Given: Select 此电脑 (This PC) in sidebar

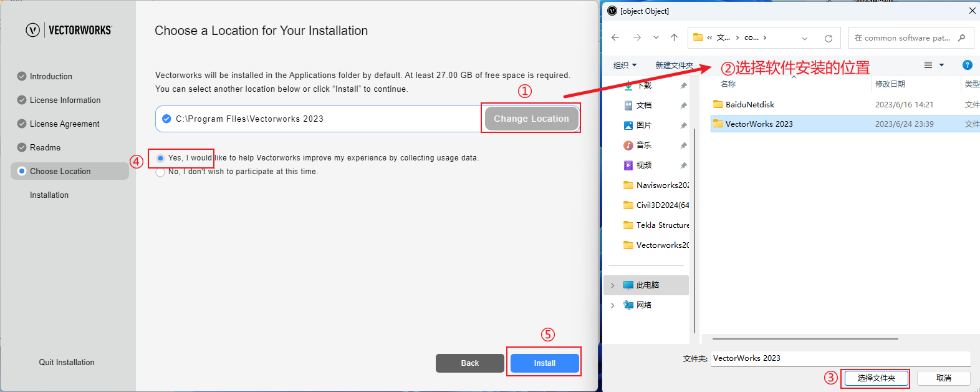Looking at the screenshot, I should pos(646,285).
